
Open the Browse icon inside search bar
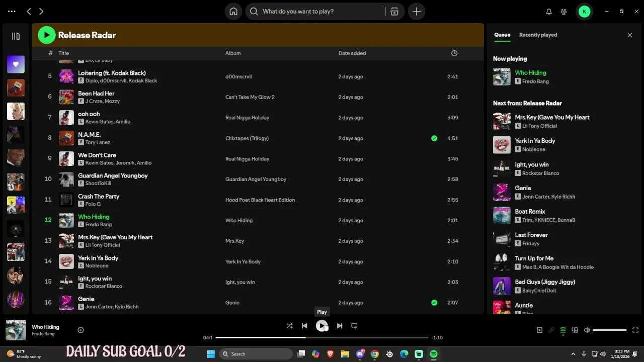pos(394,12)
